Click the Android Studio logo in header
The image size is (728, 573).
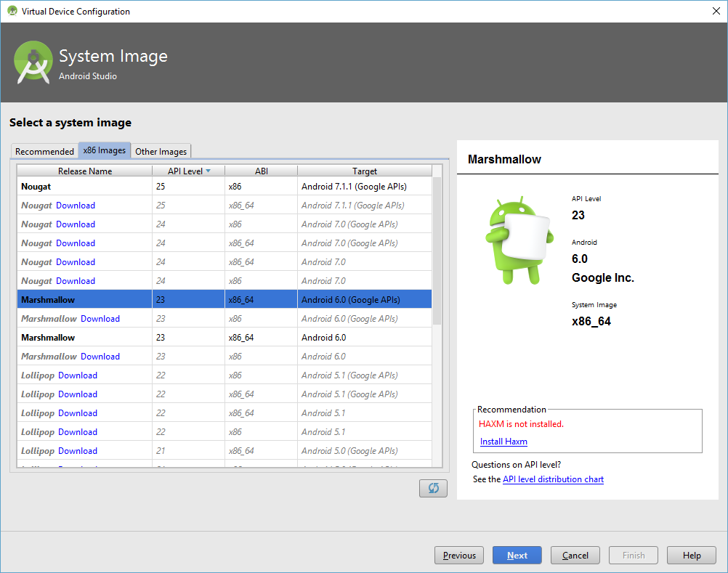33,62
